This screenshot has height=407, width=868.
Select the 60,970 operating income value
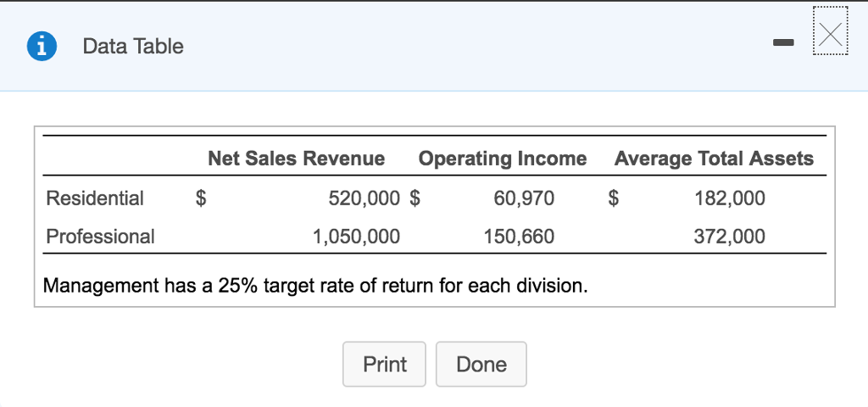pyautogui.click(x=524, y=198)
